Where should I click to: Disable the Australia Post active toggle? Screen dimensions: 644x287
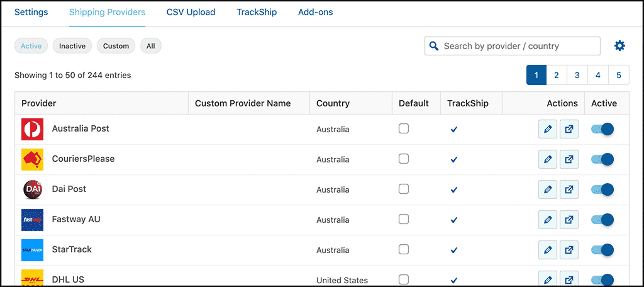tap(602, 129)
